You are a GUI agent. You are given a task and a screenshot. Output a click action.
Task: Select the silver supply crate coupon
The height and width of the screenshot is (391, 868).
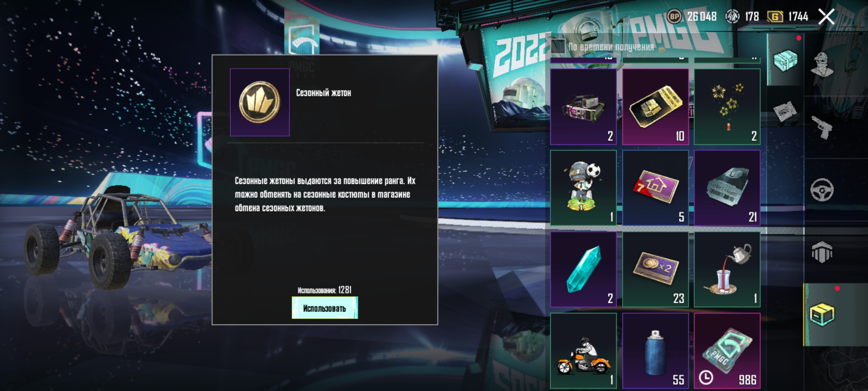pyautogui.click(x=727, y=188)
